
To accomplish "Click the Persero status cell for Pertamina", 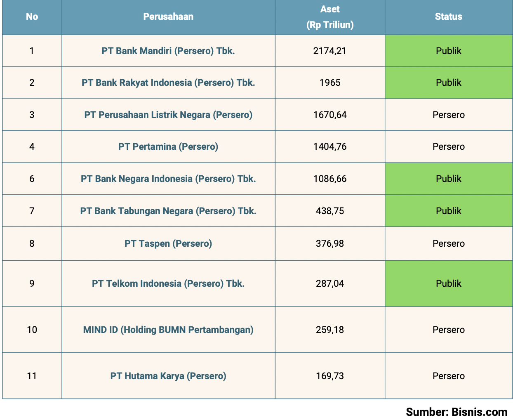I will point(448,146).
